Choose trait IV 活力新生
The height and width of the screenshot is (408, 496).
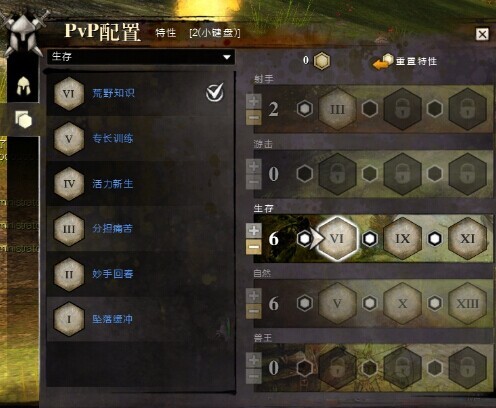point(141,184)
